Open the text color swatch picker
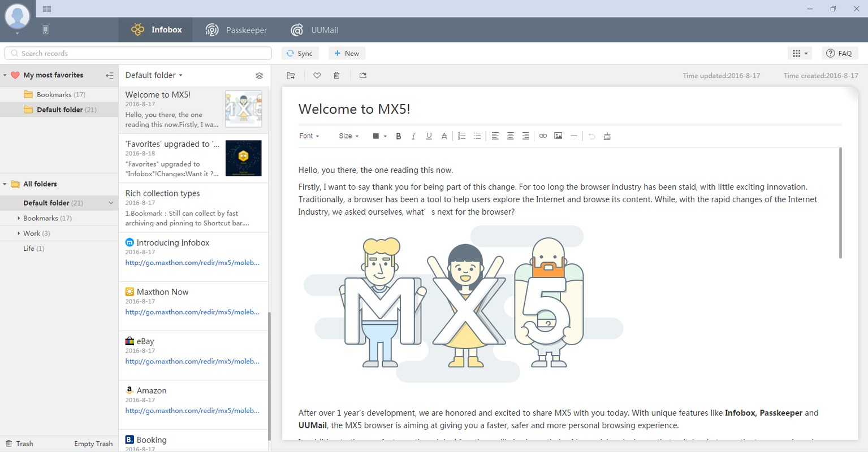Screen dimensions: 868x452 pos(379,136)
